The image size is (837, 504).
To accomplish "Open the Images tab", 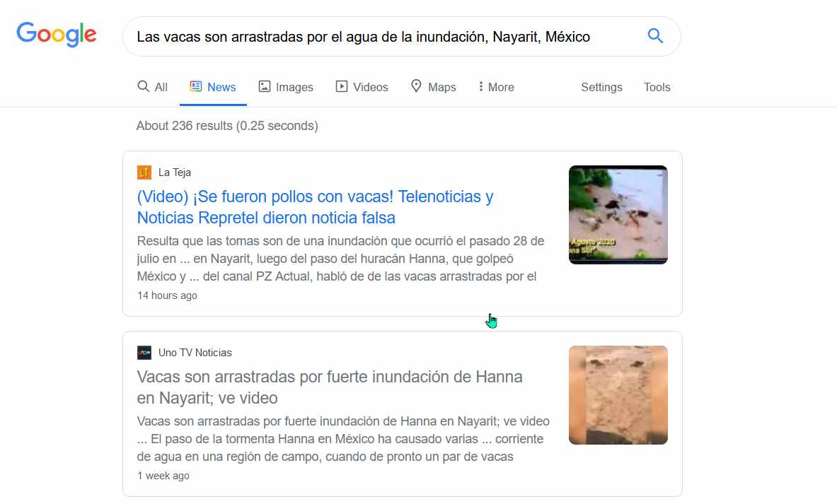I will [286, 87].
